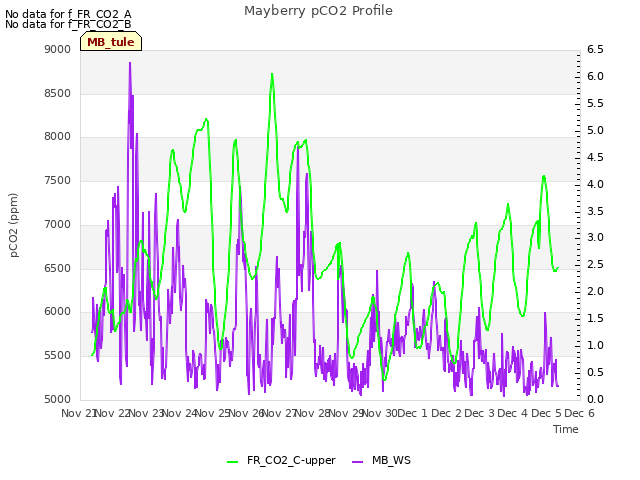Click the 5.5 right-axis tick label
Image resolution: width=640 pixels, height=480 pixels.
click(x=595, y=103)
